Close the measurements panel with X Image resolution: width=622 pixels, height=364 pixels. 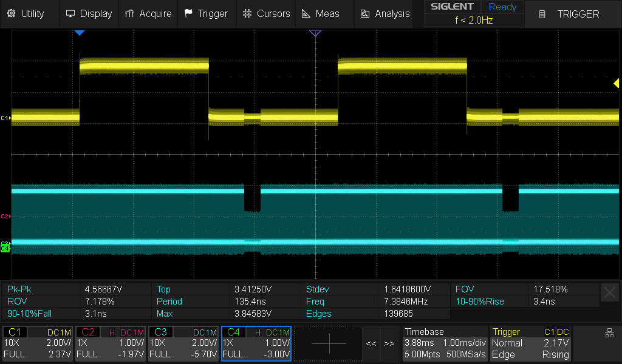[x=609, y=293]
